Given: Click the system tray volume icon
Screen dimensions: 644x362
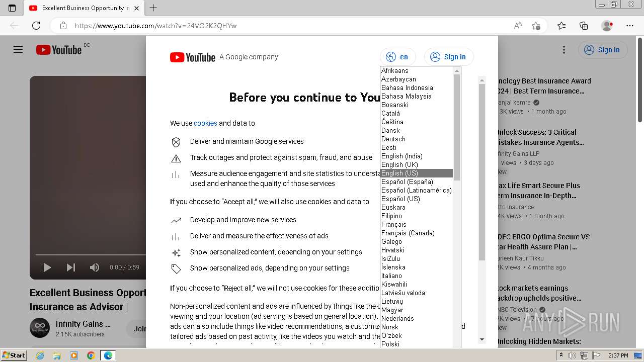Looking at the screenshot, I should 572,355.
